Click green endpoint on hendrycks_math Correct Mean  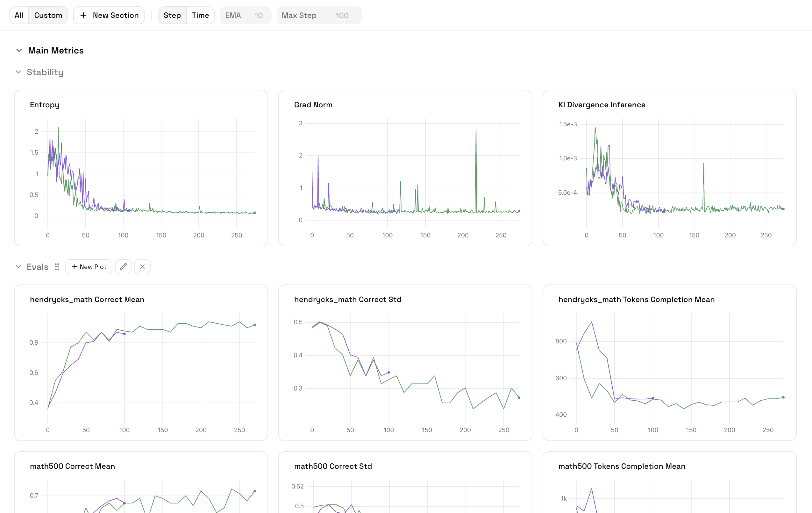click(x=255, y=325)
